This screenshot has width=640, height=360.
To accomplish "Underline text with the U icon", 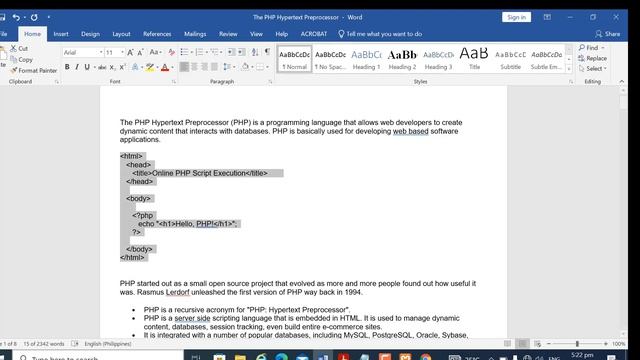I will coord(87,67).
